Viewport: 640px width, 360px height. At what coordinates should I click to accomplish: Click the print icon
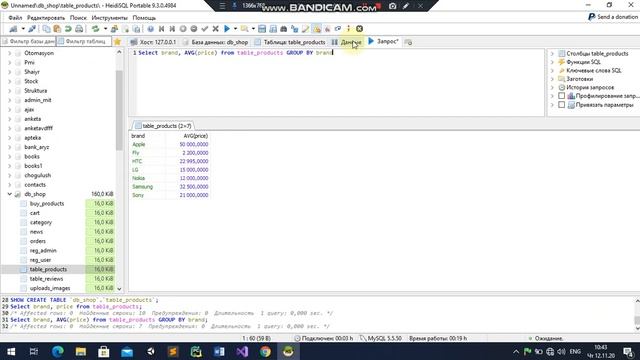click(x=79, y=29)
